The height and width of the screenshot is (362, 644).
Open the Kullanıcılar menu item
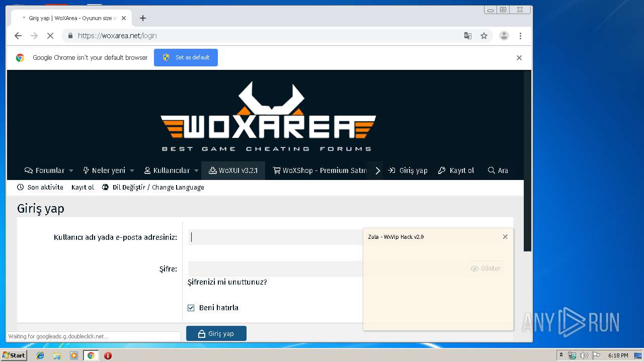[x=167, y=170]
